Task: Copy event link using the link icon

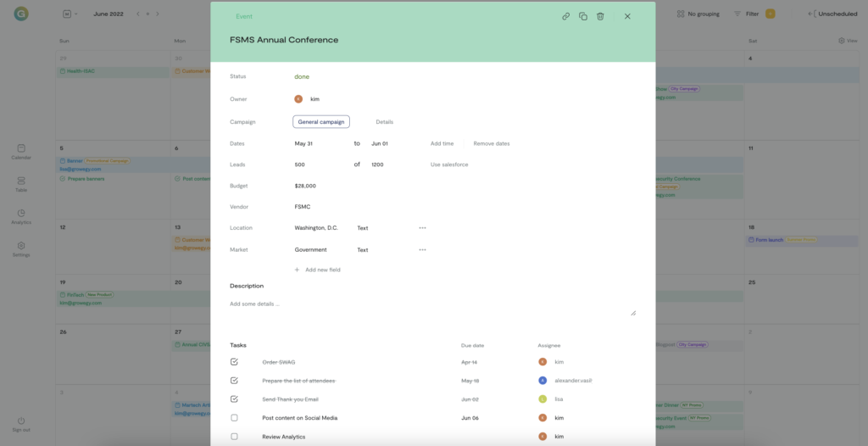Action: coord(566,16)
